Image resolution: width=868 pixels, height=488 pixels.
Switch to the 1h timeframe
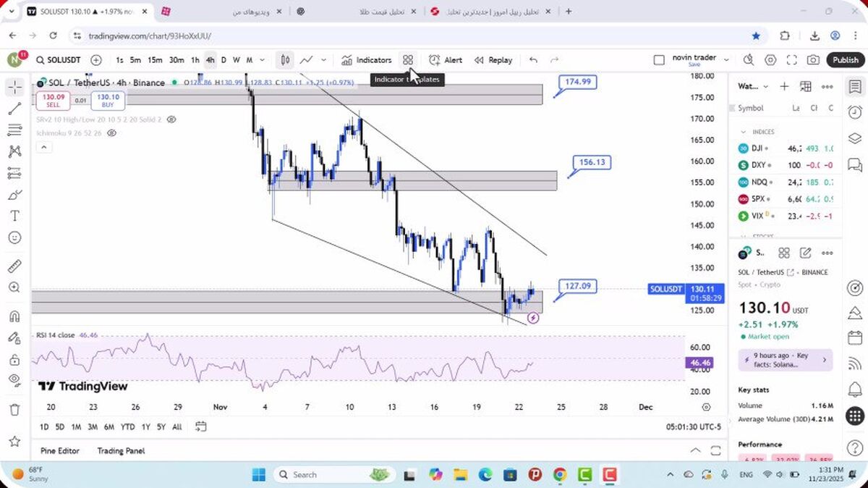click(x=195, y=60)
